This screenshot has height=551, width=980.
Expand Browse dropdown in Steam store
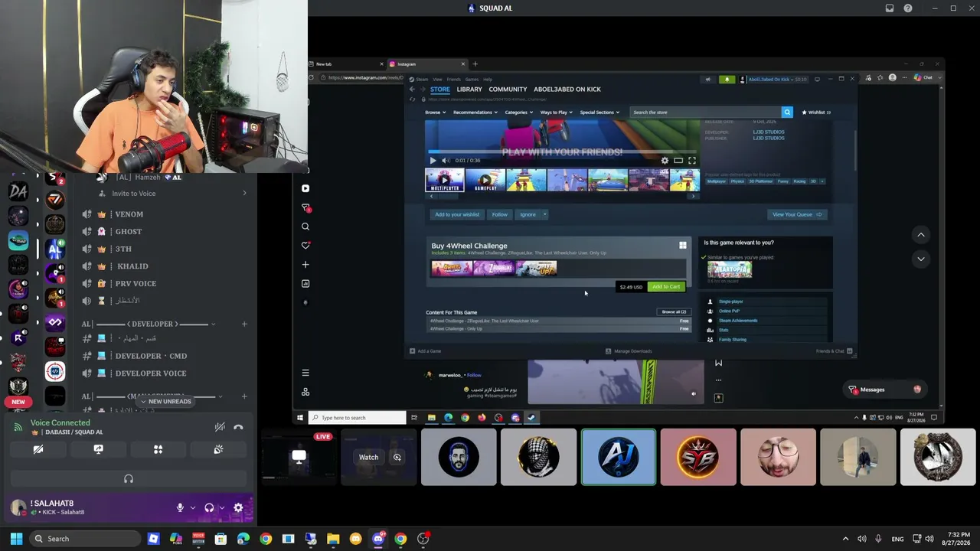point(435,112)
